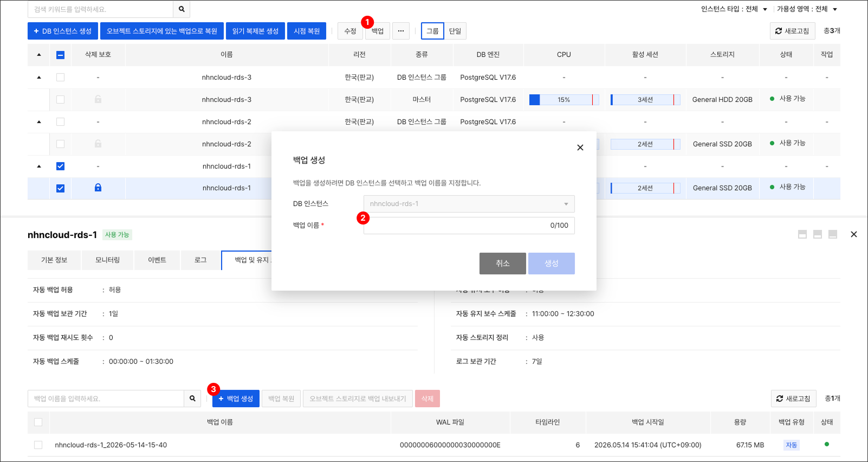Click the top list refresh (새로고침) button
This screenshot has width=868, height=462.
pyautogui.click(x=792, y=31)
